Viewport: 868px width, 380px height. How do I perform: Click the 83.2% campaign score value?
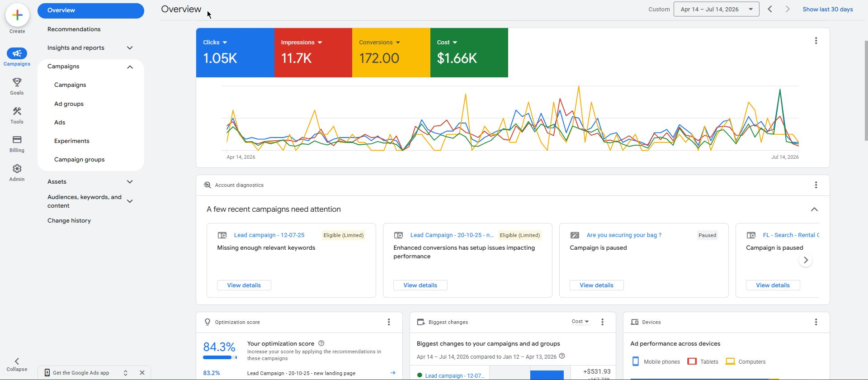click(x=211, y=373)
